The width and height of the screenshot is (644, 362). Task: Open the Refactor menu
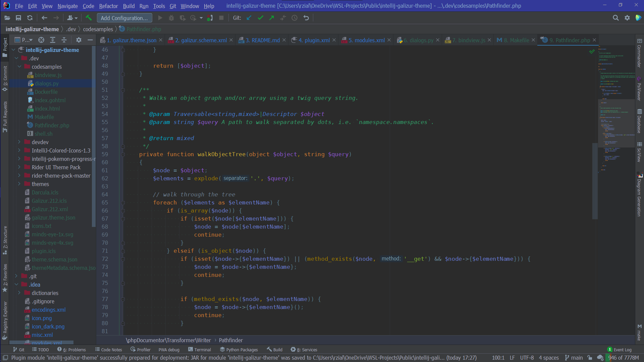pyautogui.click(x=108, y=6)
